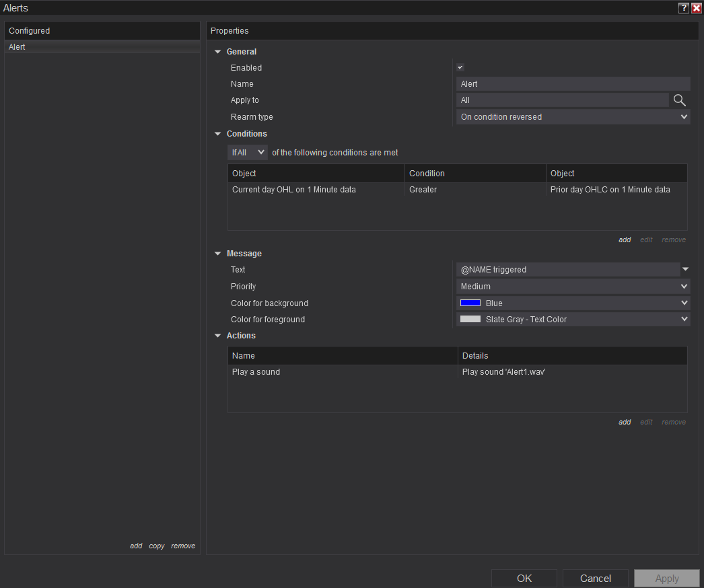Open the Rearm type dropdown
Viewport: 704px width, 588px height.
coord(573,117)
